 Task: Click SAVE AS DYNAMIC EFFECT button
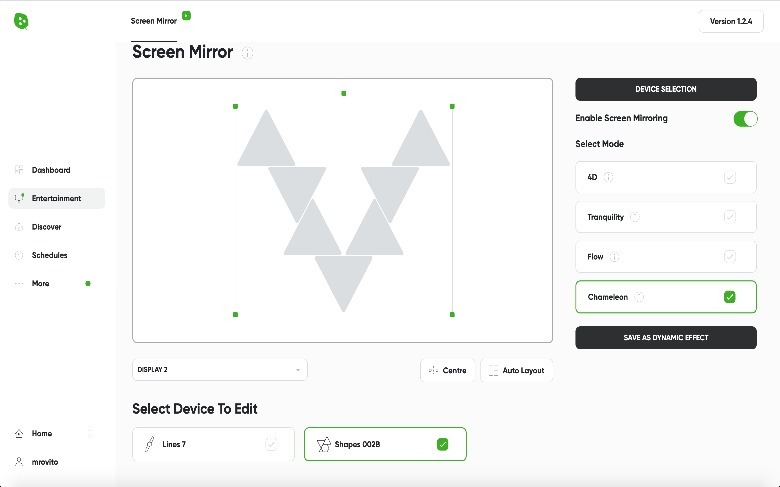coord(666,337)
